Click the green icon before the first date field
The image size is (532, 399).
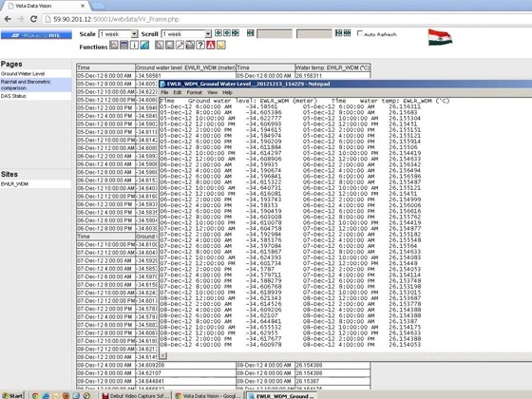pyautogui.click(x=251, y=33)
